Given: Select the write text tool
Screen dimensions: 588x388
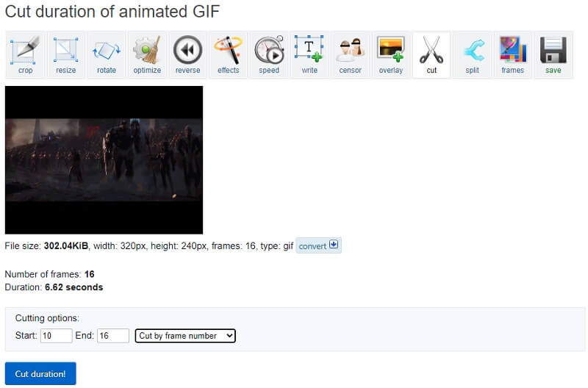Looking at the screenshot, I should tap(309, 54).
